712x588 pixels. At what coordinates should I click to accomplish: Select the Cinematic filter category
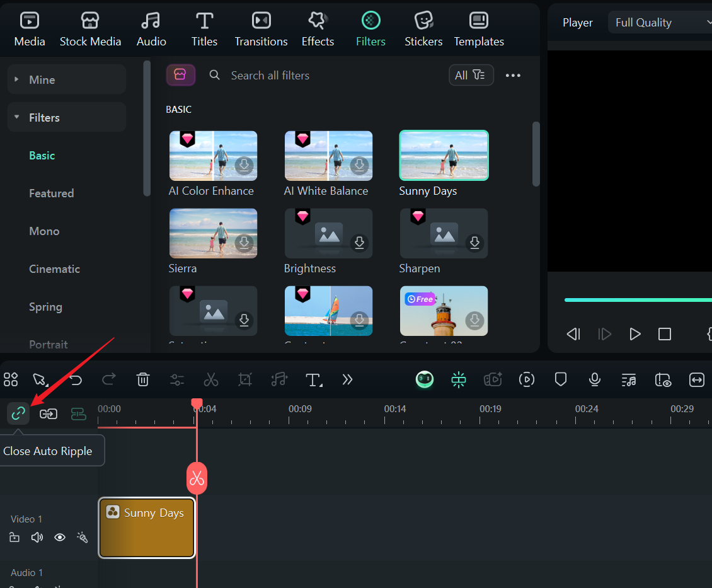[x=54, y=269]
